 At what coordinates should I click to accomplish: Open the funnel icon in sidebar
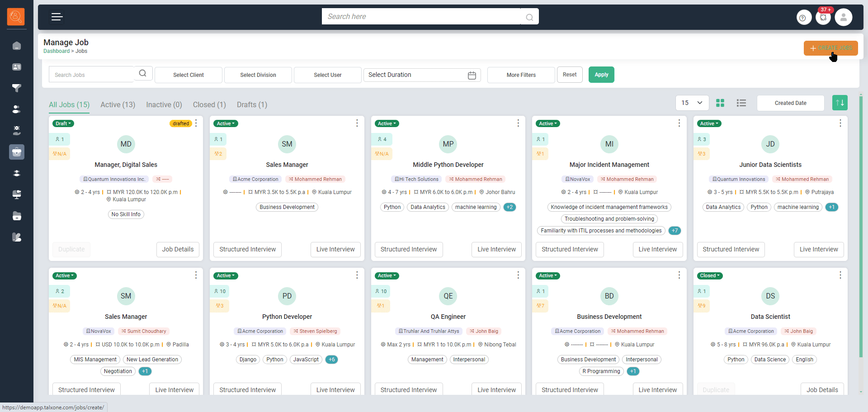point(17,88)
